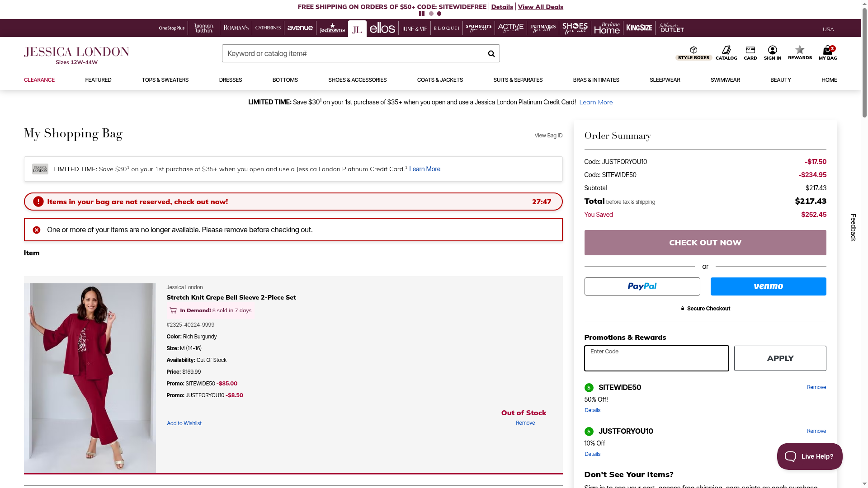Click the Check Out Now button
The image size is (868, 488).
point(705,243)
